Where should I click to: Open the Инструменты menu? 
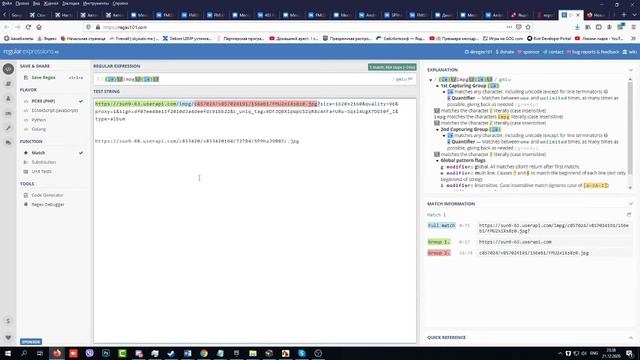96,3
